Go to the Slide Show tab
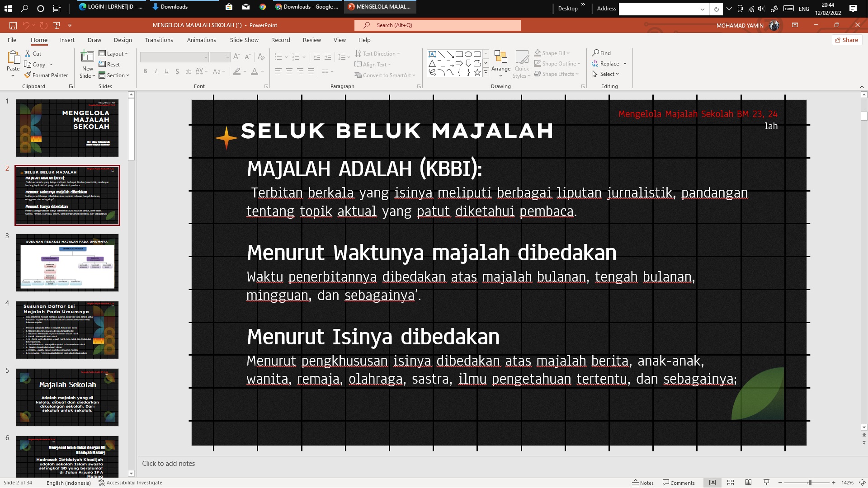Screen dimensions: 868x488 click(244, 40)
